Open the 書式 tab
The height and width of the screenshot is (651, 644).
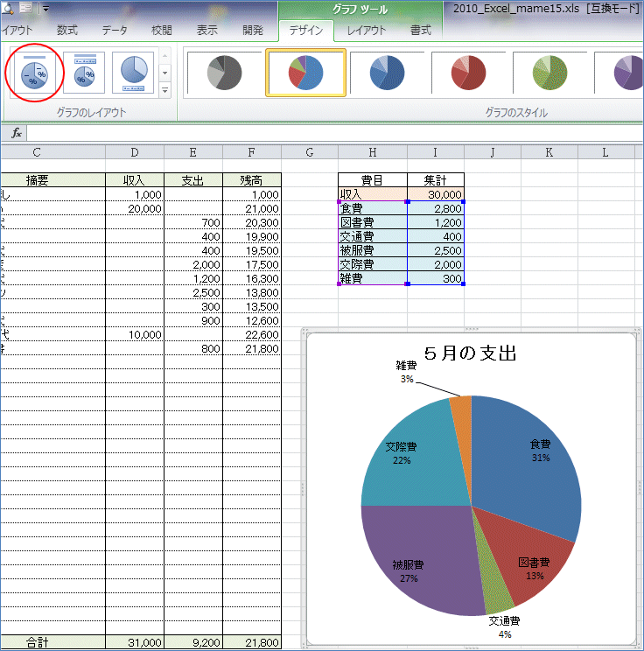tap(421, 30)
